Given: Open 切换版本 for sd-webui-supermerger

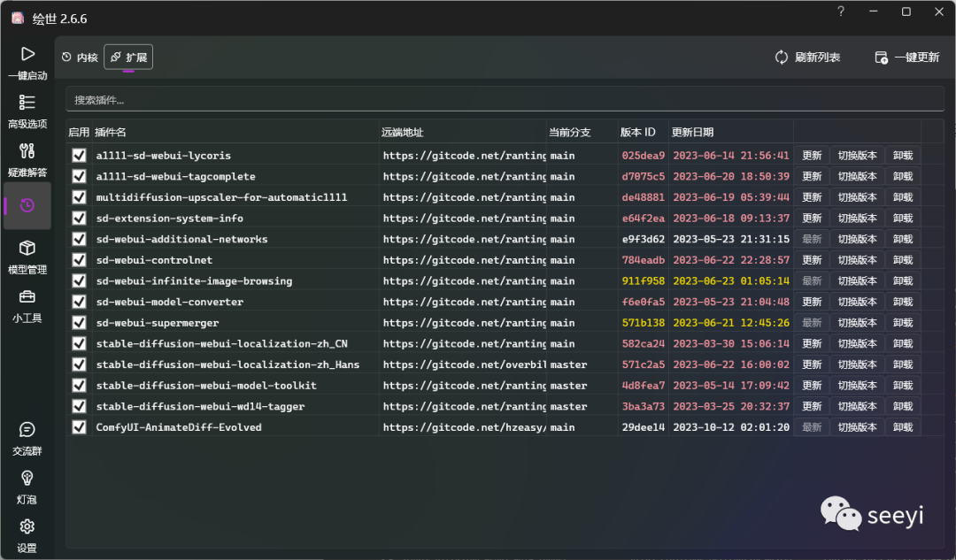Looking at the screenshot, I should point(857,323).
